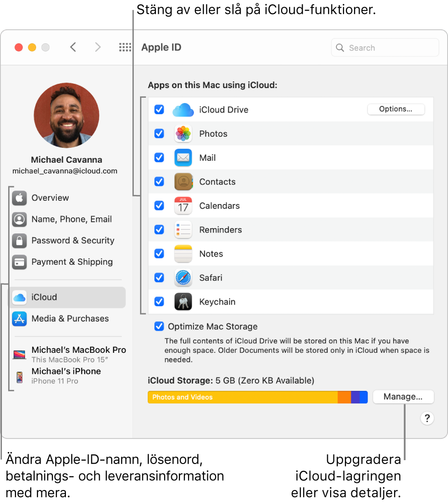The width and height of the screenshot is (448, 503).
Task: Click Photos and Videos storage bar segment
Action: (x=243, y=397)
